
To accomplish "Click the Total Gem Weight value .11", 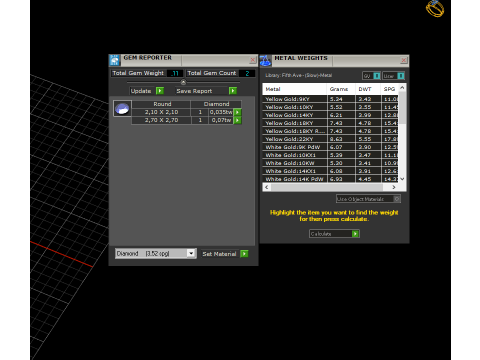I will coord(175,73).
